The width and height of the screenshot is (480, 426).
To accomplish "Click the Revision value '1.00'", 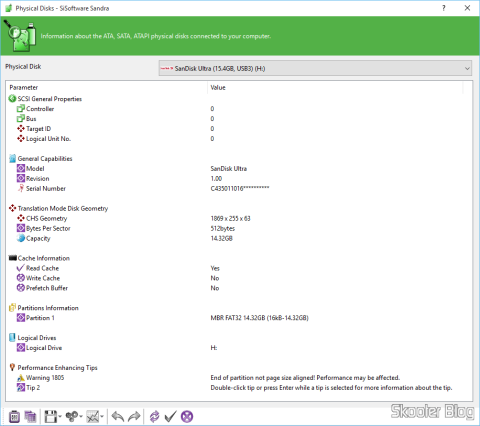I will [216, 178].
